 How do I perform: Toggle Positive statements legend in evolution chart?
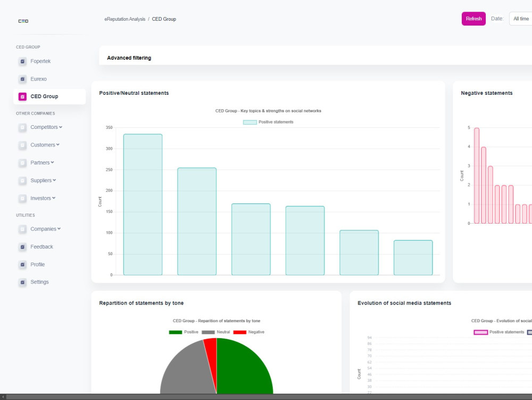(499, 332)
